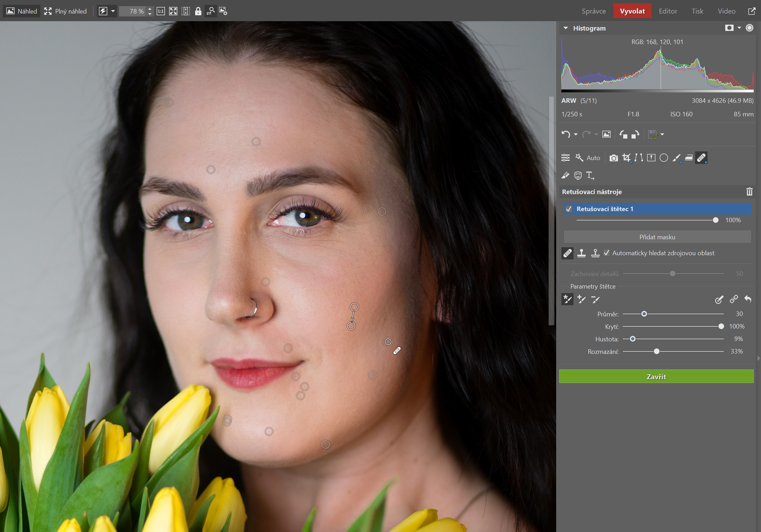Set zoom to 1:1 view
The height and width of the screenshot is (532, 761).
[160, 11]
